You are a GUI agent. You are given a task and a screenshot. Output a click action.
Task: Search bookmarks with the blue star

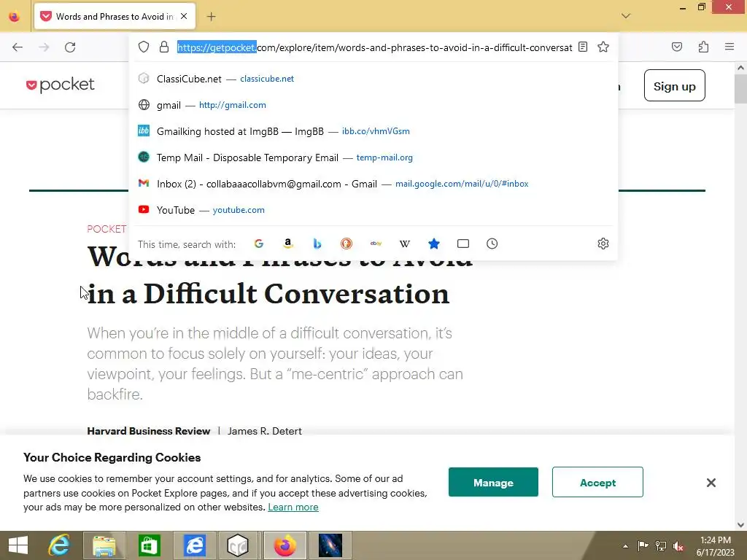(433, 244)
